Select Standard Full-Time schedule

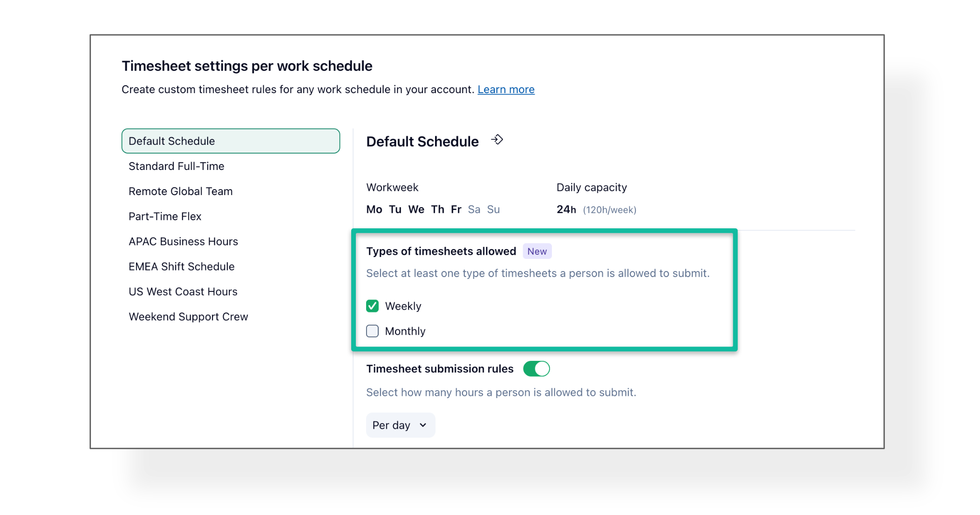pyautogui.click(x=176, y=166)
